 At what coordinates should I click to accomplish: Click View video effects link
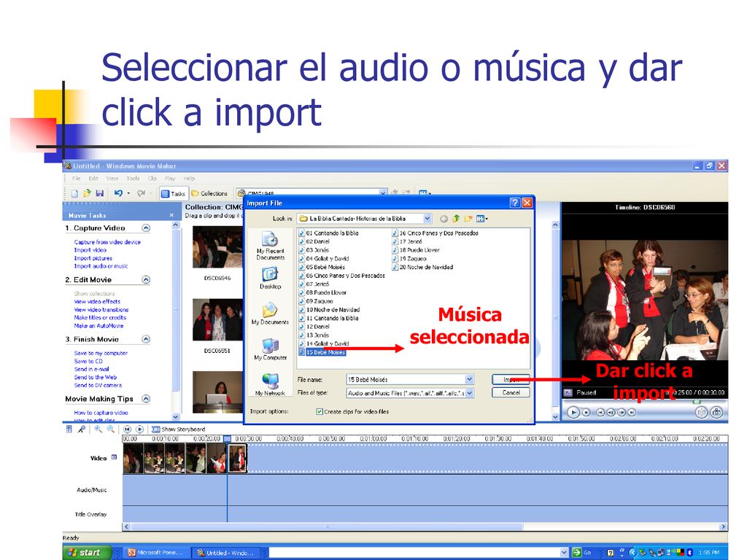pos(97,301)
